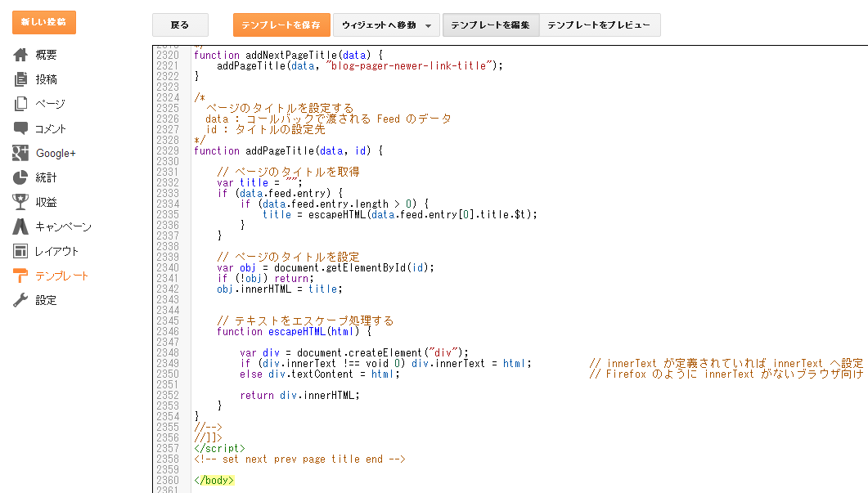Open the 概要 (Overview) sidebar icon
The height and width of the screenshot is (493, 868).
(x=20, y=54)
